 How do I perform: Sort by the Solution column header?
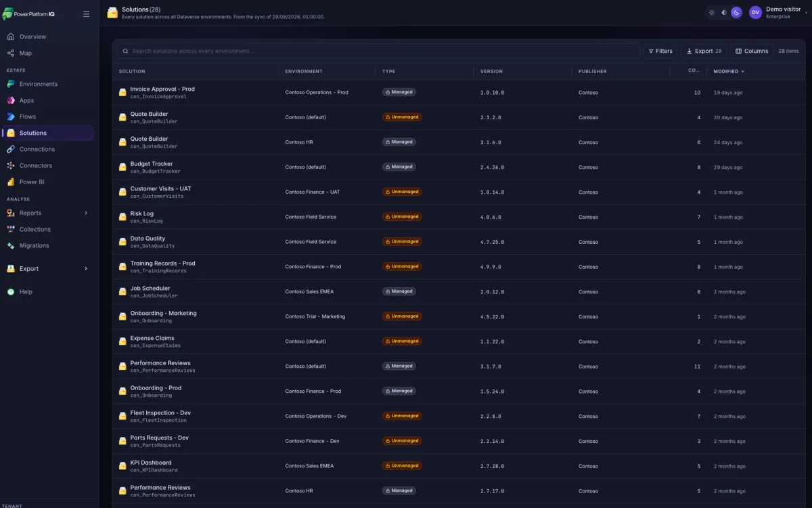tap(132, 71)
